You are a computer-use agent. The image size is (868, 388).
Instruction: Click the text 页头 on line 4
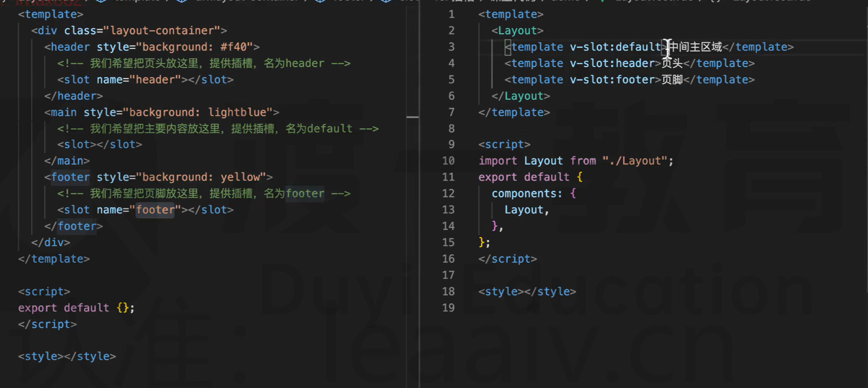click(x=672, y=63)
